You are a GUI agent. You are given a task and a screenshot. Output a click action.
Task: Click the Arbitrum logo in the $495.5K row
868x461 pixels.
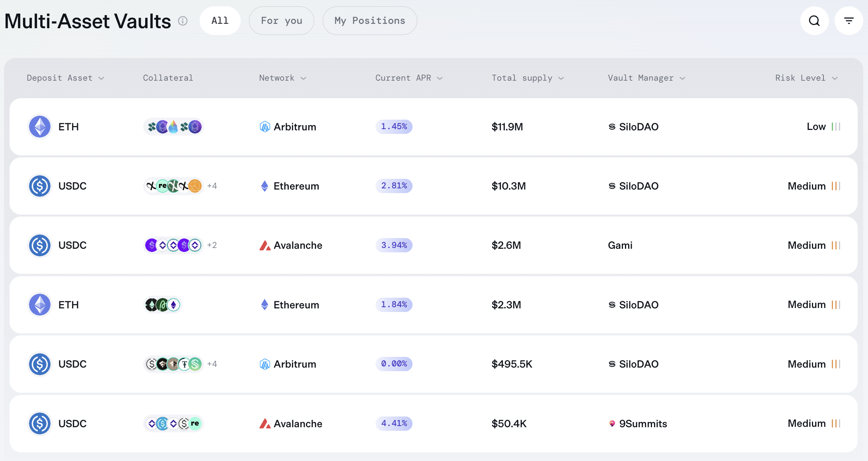tap(265, 364)
